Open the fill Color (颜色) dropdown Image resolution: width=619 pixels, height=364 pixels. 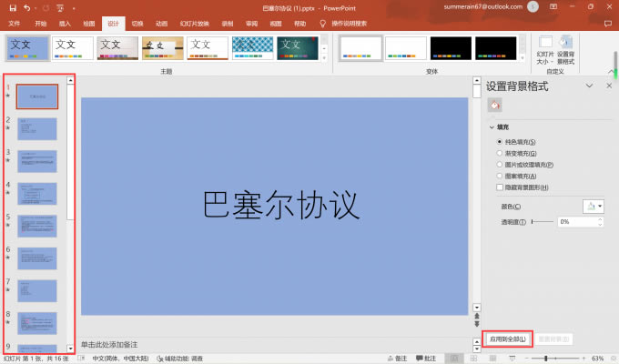pyautogui.click(x=594, y=207)
